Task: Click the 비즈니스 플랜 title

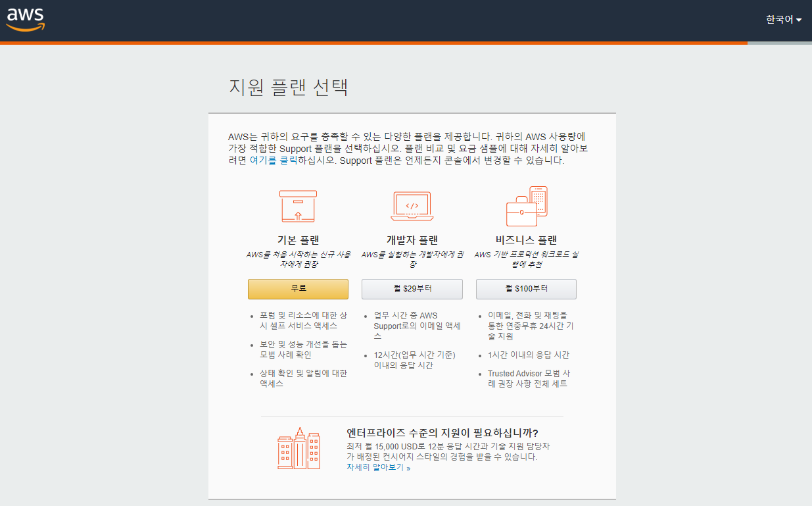Action: tap(526, 240)
